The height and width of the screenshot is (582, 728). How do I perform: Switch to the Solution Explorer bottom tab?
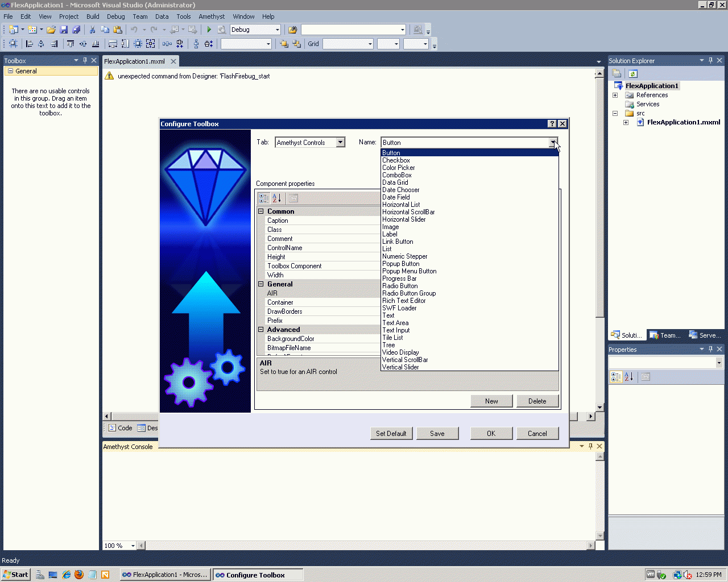click(x=627, y=335)
